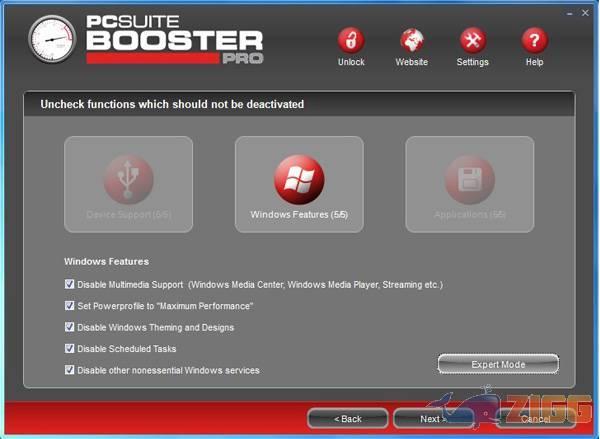Viewport: 600px width, 439px height.
Task: Click the Help question mark icon
Action: click(x=534, y=41)
